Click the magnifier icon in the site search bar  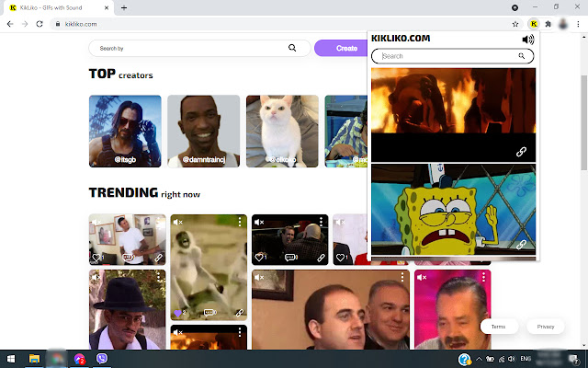292,48
